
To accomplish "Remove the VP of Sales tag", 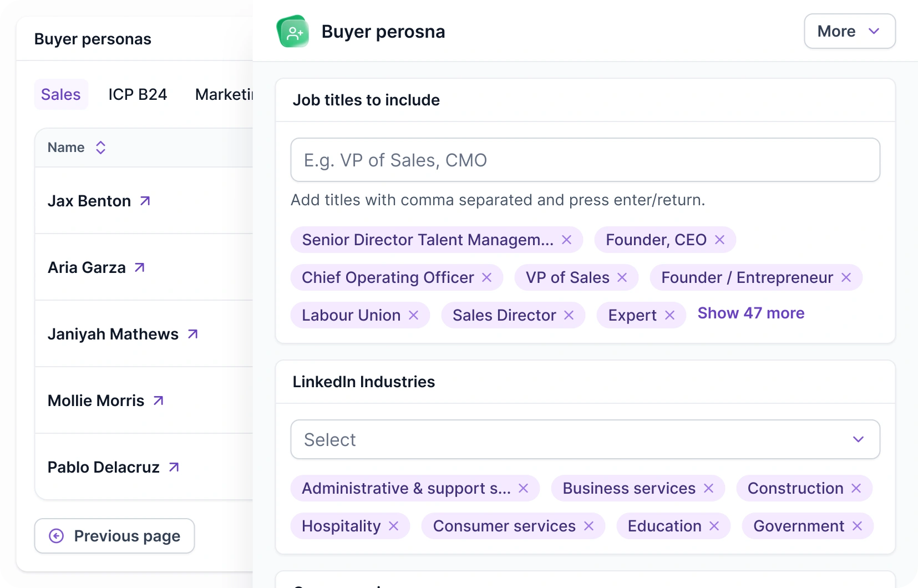I will point(622,277).
